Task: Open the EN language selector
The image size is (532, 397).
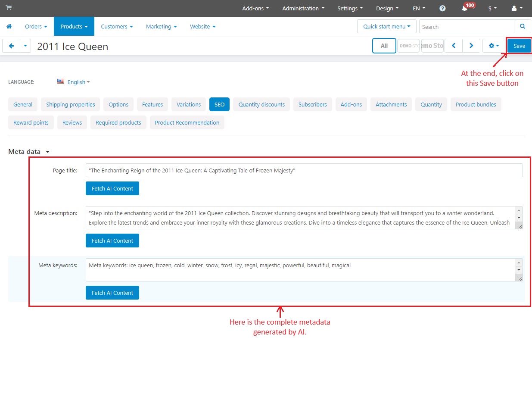Action: pyautogui.click(x=419, y=8)
